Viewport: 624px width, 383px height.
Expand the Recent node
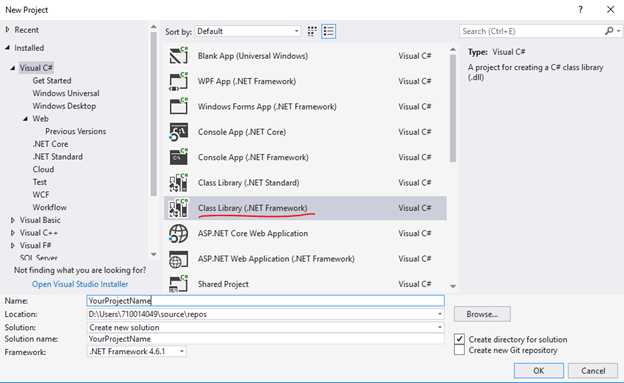click(x=8, y=30)
